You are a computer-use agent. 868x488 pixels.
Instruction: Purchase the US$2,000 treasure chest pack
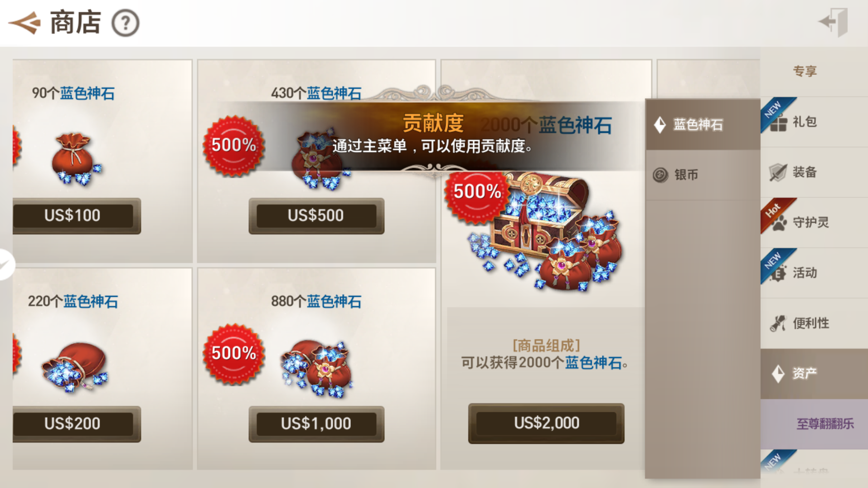[546, 423]
